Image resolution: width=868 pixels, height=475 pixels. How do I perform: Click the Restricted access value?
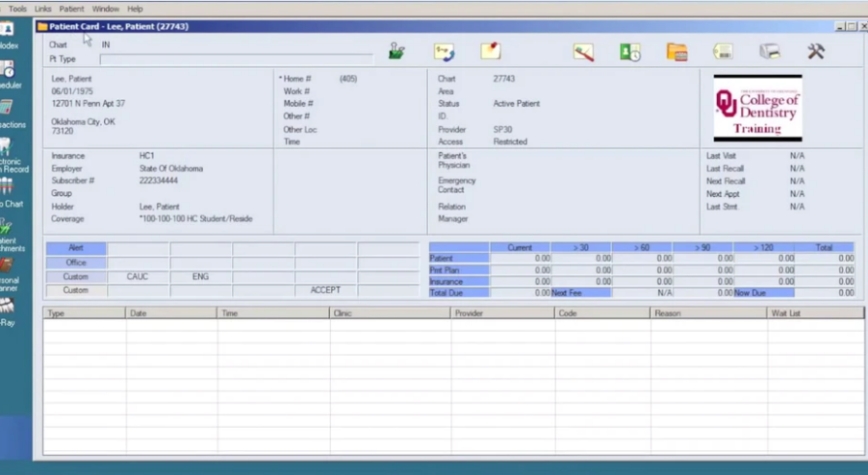point(510,141)
